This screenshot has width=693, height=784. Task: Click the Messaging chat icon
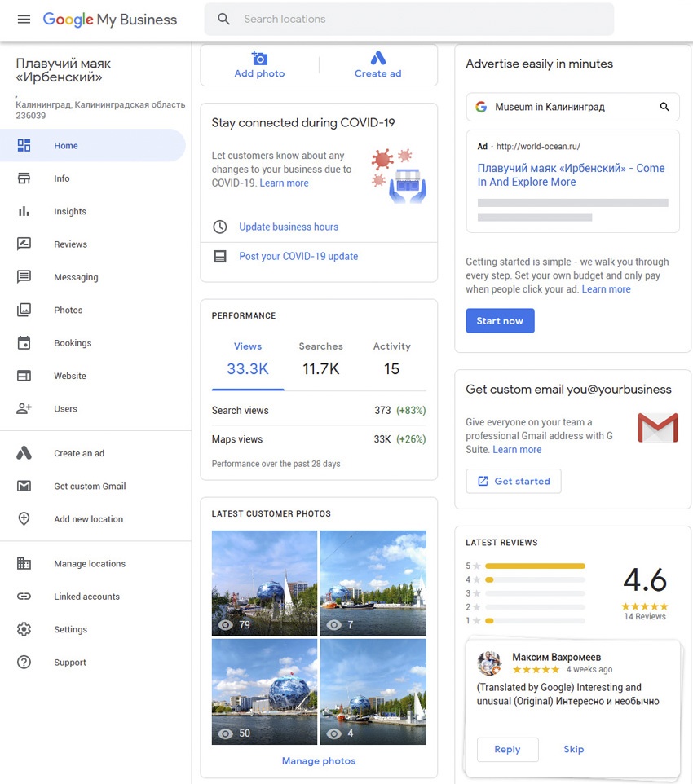24,276
